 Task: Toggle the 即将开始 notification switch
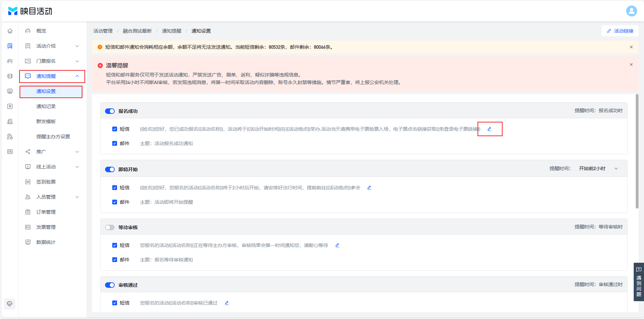click(110, 169)
